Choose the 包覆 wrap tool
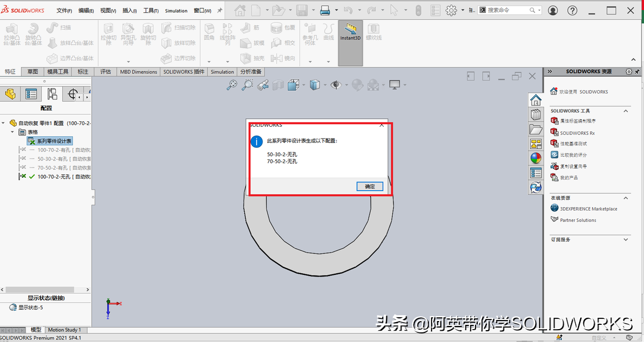This screenshot has width=644, height=342. click(x=283, y=27)
